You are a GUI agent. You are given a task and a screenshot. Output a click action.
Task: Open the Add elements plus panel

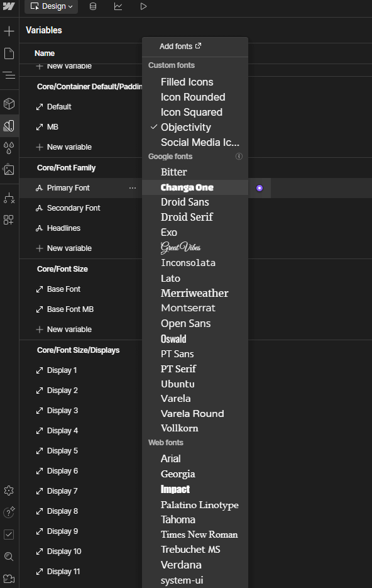pyautogui.click(x=9, y=31)
